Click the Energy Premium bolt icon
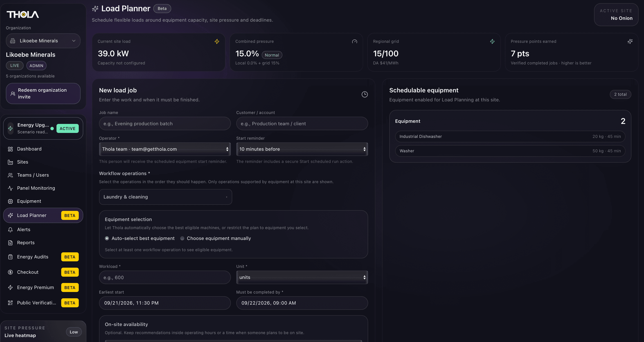 (10, 287)
